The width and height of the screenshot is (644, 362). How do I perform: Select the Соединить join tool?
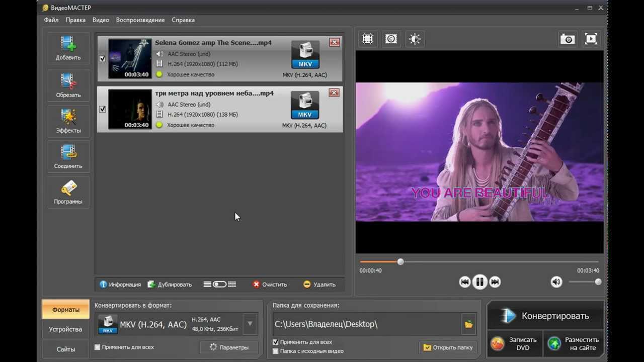[68, 156]
